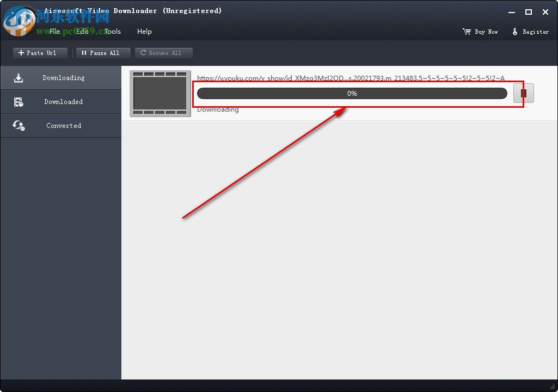Stop the youku video download
The height and width of the screenshot is (392, 558).
[524, 93]
